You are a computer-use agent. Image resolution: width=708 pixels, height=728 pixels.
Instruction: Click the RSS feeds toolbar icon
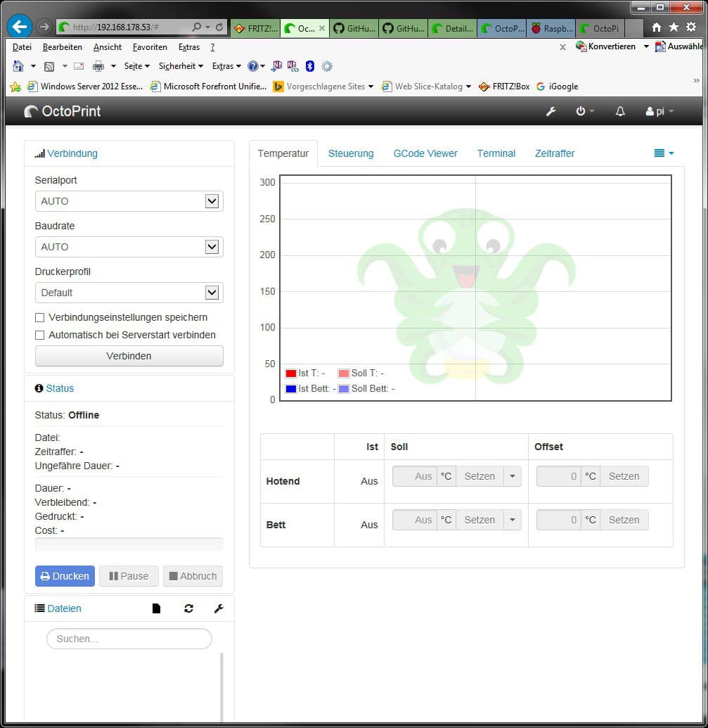[x=49, y=66]
